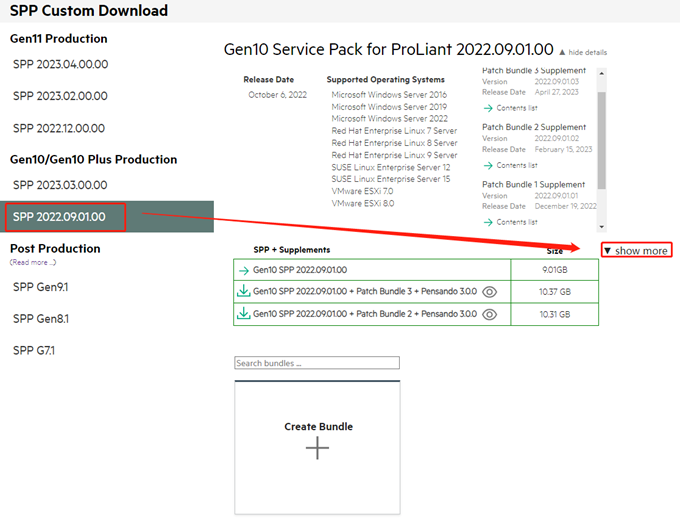Collapse details with hide details toggle

tap(582, 52)
